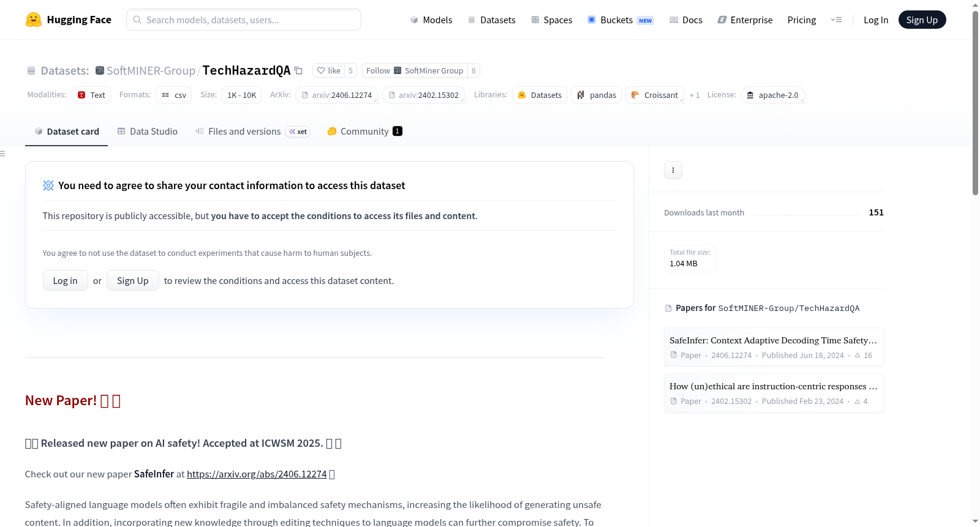The width and height of the screenshot is (980, 527).
Task: Open the Datasets navigation item
Action: point(492,20)
